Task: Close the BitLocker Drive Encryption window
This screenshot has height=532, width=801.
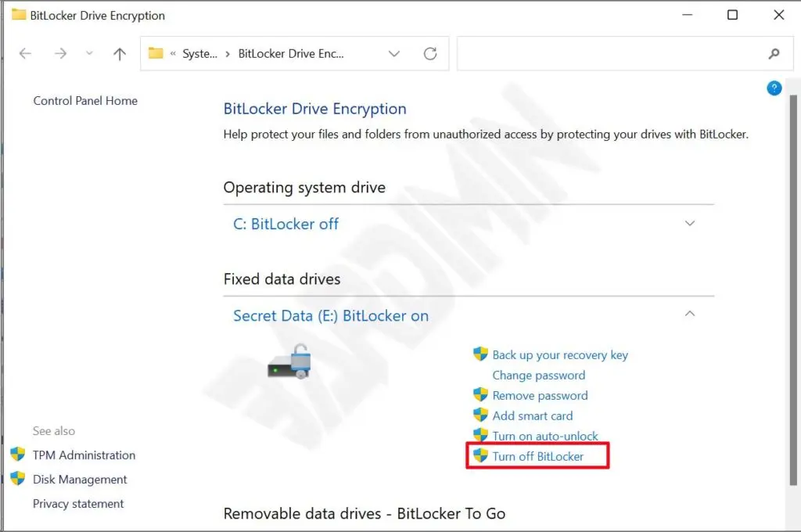Action: coord(778,15)
